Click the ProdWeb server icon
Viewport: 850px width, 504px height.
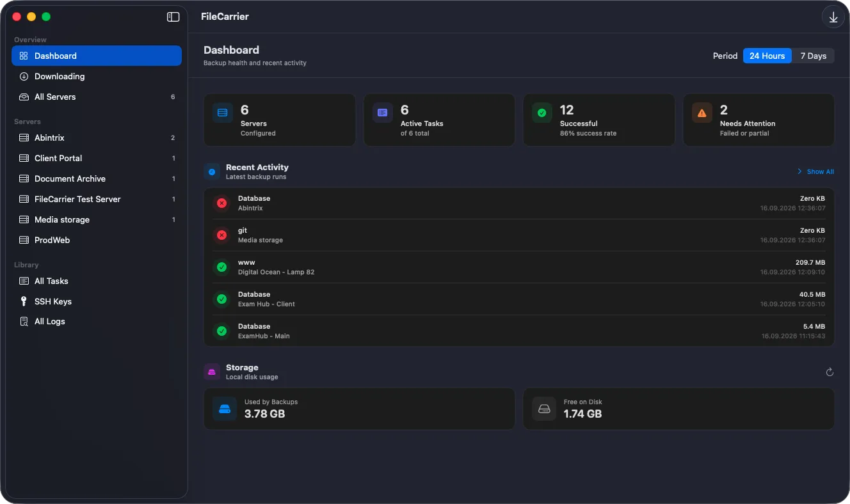pyautogui.click(x=24, y=240)
